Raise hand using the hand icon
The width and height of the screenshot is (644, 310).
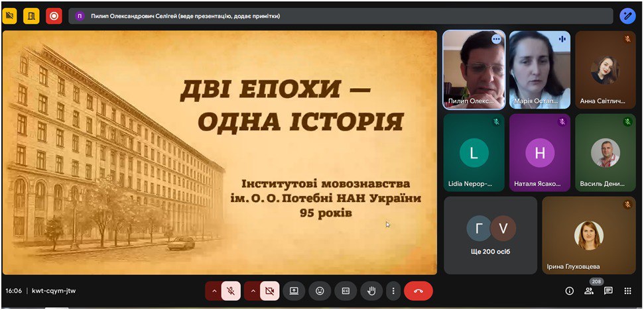tap(371, 291)
